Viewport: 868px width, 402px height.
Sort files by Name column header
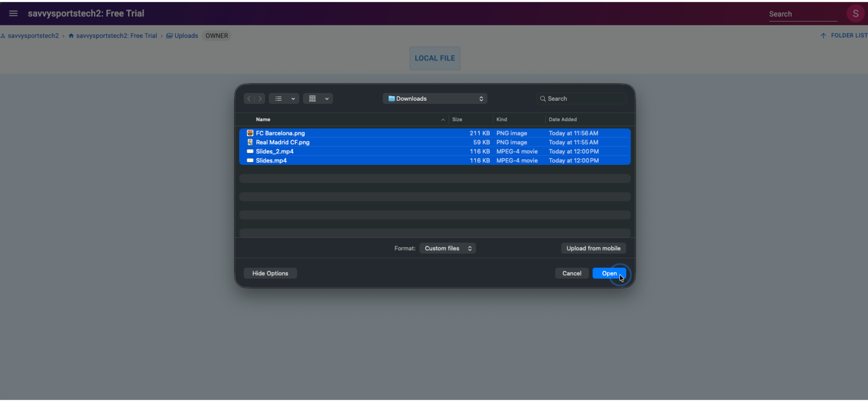click(x=263, y=120)
